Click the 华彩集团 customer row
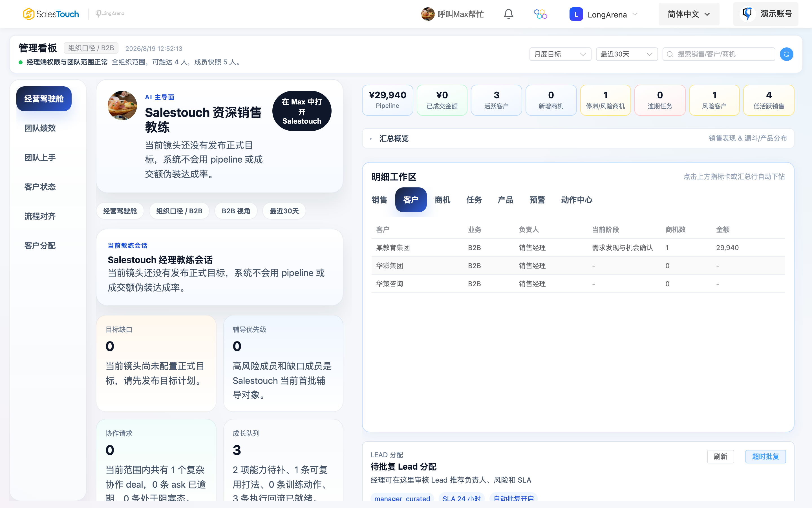This screenshot has height=508, width=812. [578, 266]
